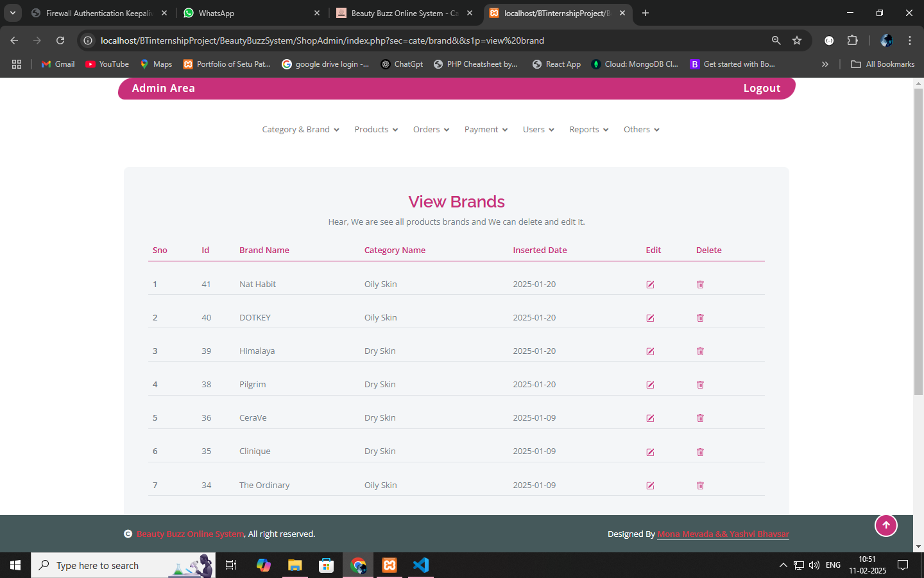The height and width of the screenshot is (578, 924).
Task: Open PHP Cheatsheet bookmark
Action: coord(475,64)
